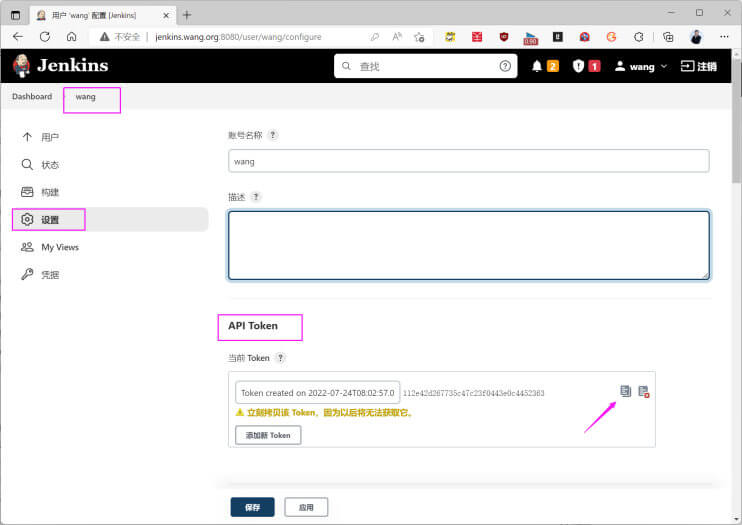Click the Jenkins logo in the header
Viewport: 742px width, 525px height.
pyautogui.click(x=61, y=66)
